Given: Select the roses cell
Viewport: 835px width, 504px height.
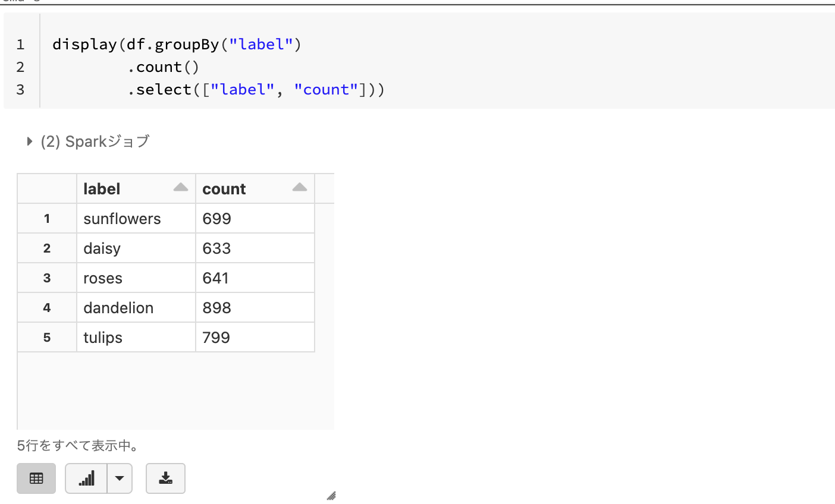Looking at the screenshot, I should click(136, 278).
